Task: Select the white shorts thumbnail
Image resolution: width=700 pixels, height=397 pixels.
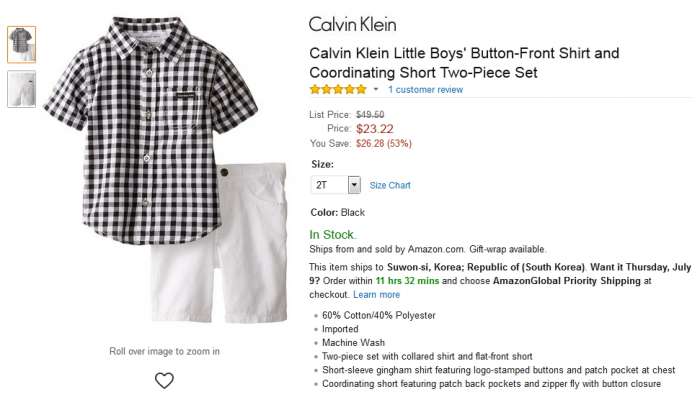Action: coord(21,89)
